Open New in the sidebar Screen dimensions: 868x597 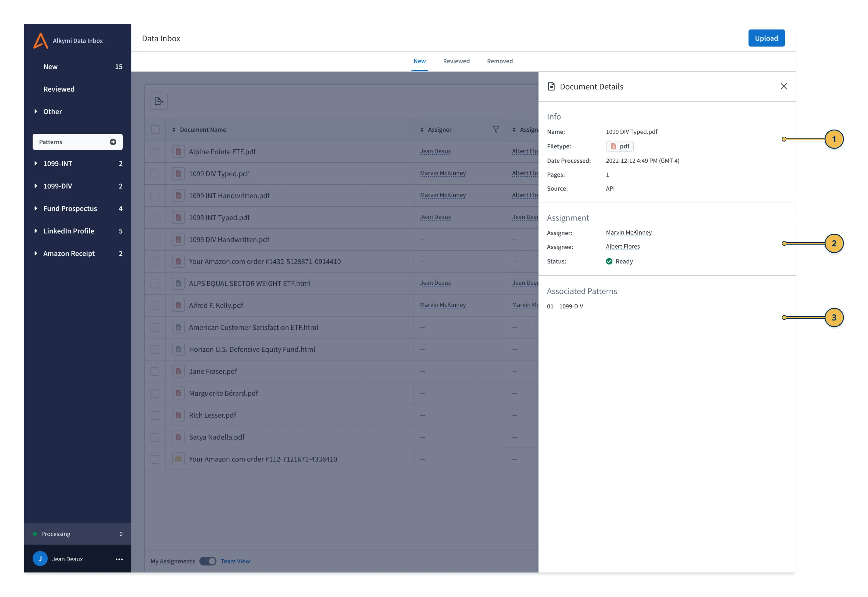point(77,67)
